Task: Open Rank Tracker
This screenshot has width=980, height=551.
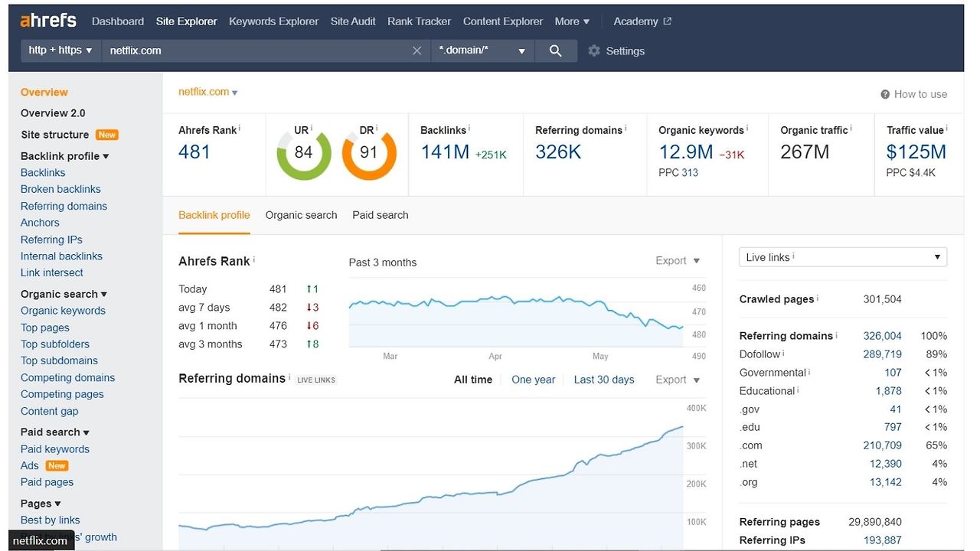Action: (420, 21)
